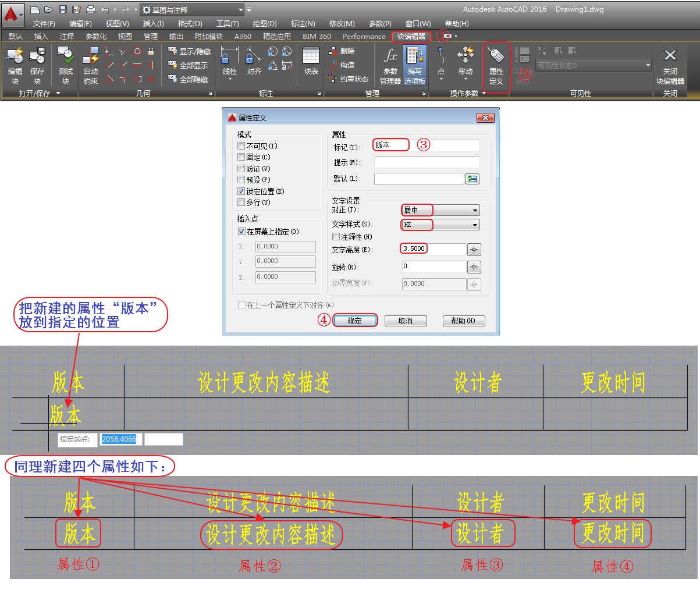This screenshot has width=700, height=597.
Task: Open the 标注 panel dialog launcher arrow
Action: [x=319, y=93]
